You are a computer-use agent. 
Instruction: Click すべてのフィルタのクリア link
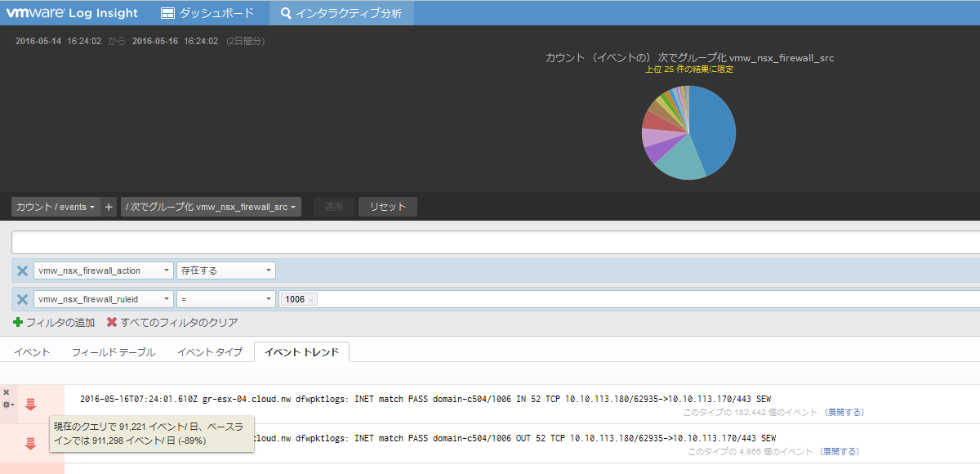coord(172,323)
